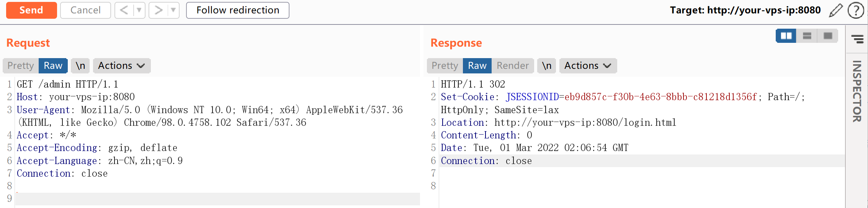Go back to previous request arrow
The height and width of the screenshot is (208, 868).
124,10
